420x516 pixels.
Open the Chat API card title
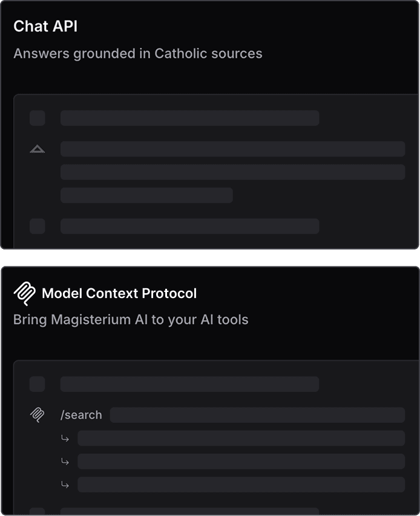point(45,27)
